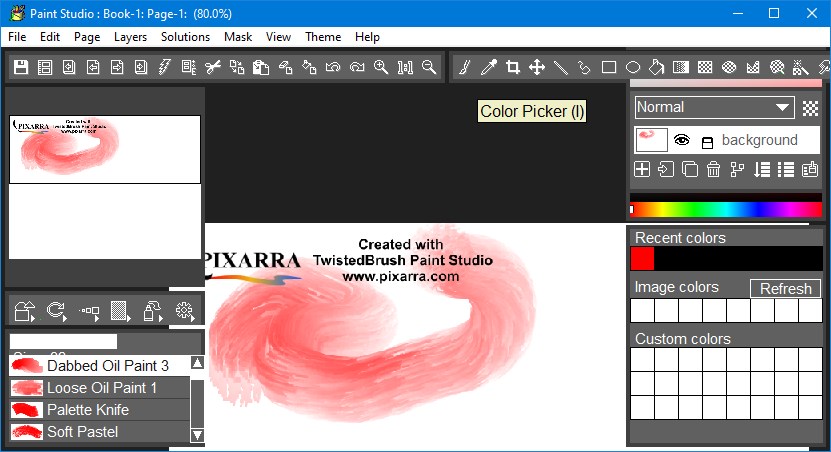This screenshot has width=831, height=452.
Task: Select the Loose Oil Paint 1 brush
Action: click(x=99, y=388)
